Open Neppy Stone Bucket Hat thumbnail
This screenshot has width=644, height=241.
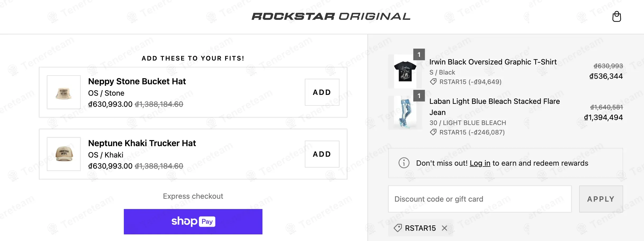click(64, 92)
